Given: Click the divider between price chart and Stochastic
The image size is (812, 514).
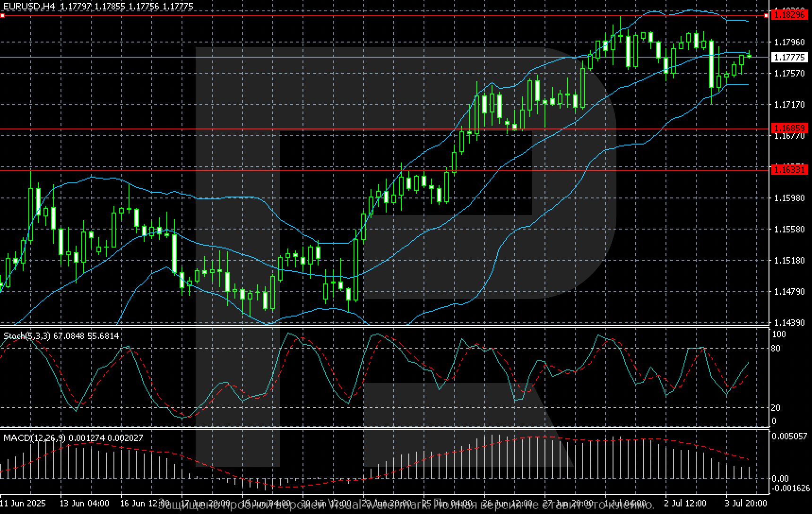Looking at the screenshot, I should coord(378,326).
